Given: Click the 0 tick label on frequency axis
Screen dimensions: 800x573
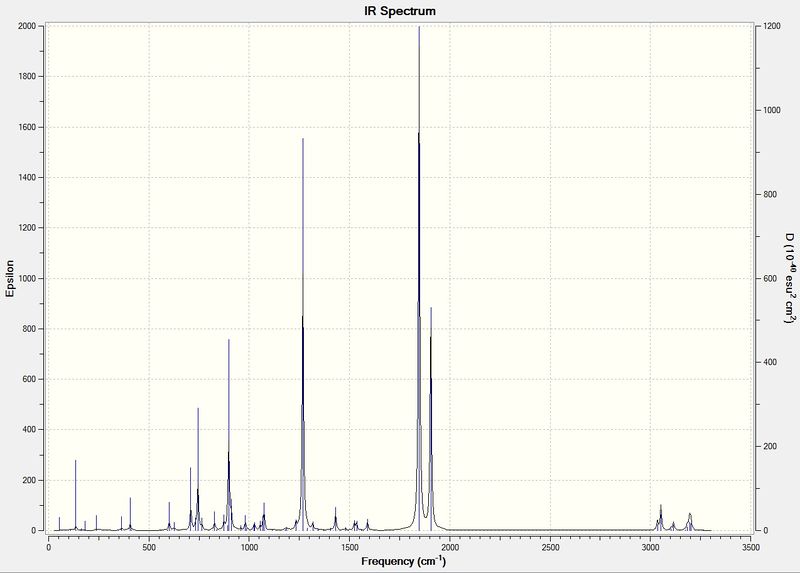Looking at the screenshot, I should tap(49, 547).
